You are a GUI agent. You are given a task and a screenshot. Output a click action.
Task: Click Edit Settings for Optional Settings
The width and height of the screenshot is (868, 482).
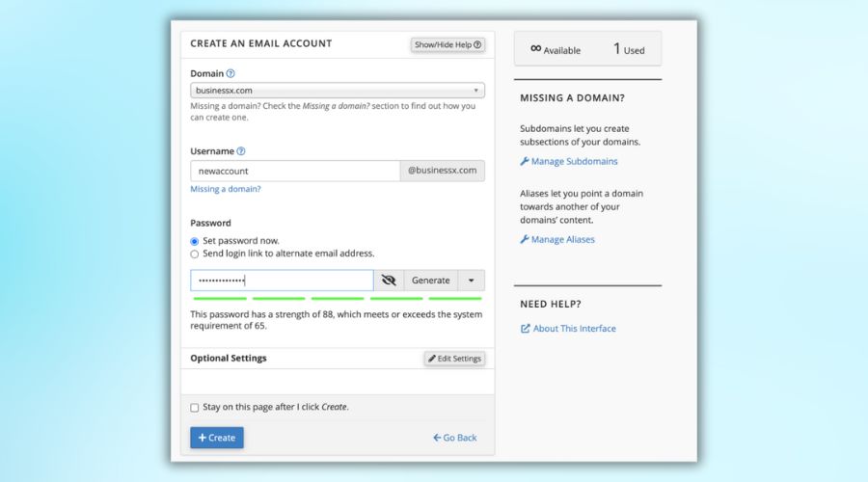pyautogui.click(x=454, y=359)
